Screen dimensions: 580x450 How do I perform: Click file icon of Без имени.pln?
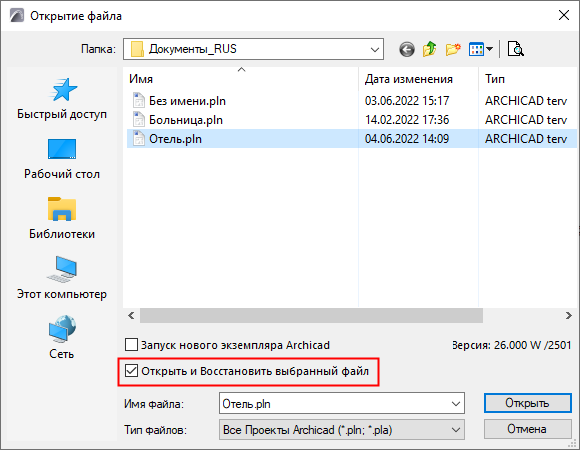click(139, 101)
